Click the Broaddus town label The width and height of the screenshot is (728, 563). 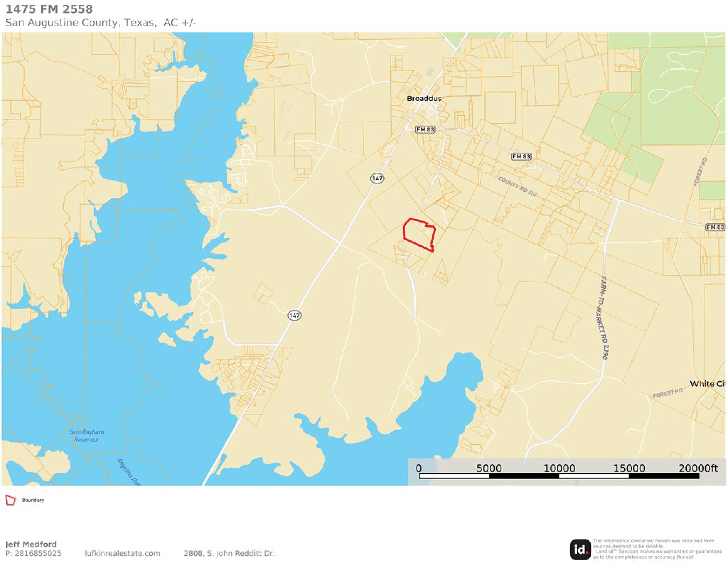[x=424, y=98]
